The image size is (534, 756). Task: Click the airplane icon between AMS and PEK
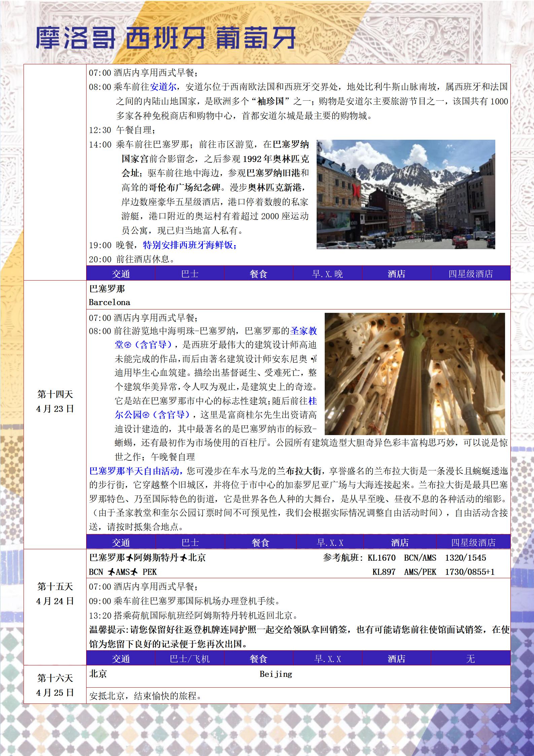[134, 572]
